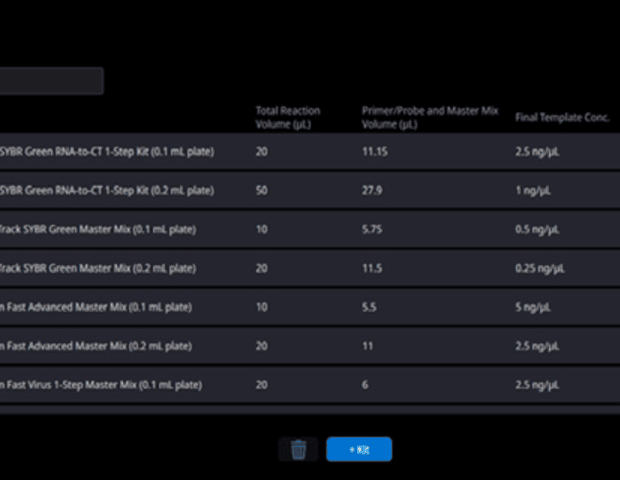Click the 6 master mix volume cell
The image size is (620, 480).
tap(365, 385)
